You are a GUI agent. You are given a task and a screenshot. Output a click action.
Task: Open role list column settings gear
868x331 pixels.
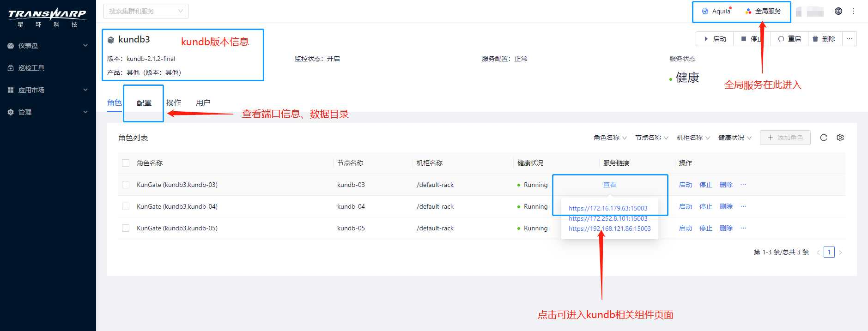[840, 138]
